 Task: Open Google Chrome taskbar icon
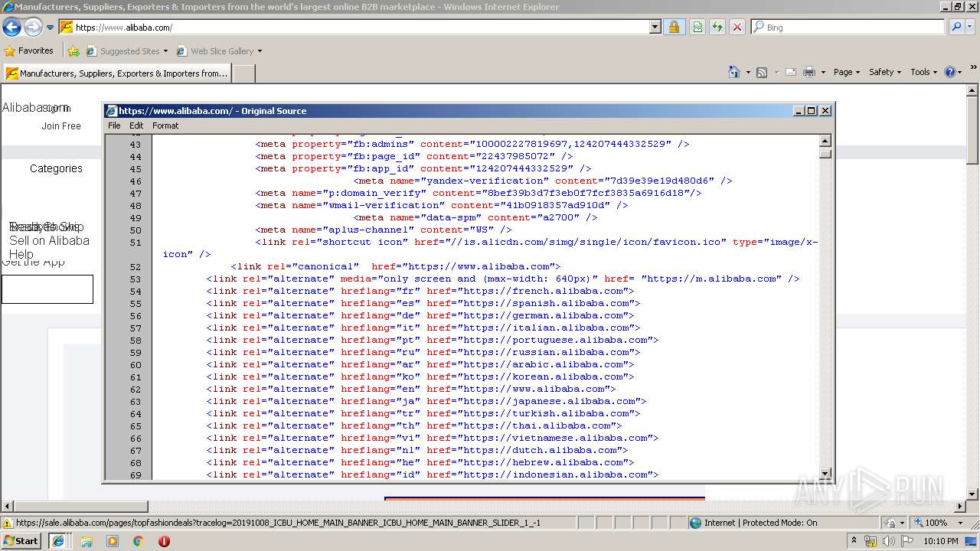click(x=138, y=541)
